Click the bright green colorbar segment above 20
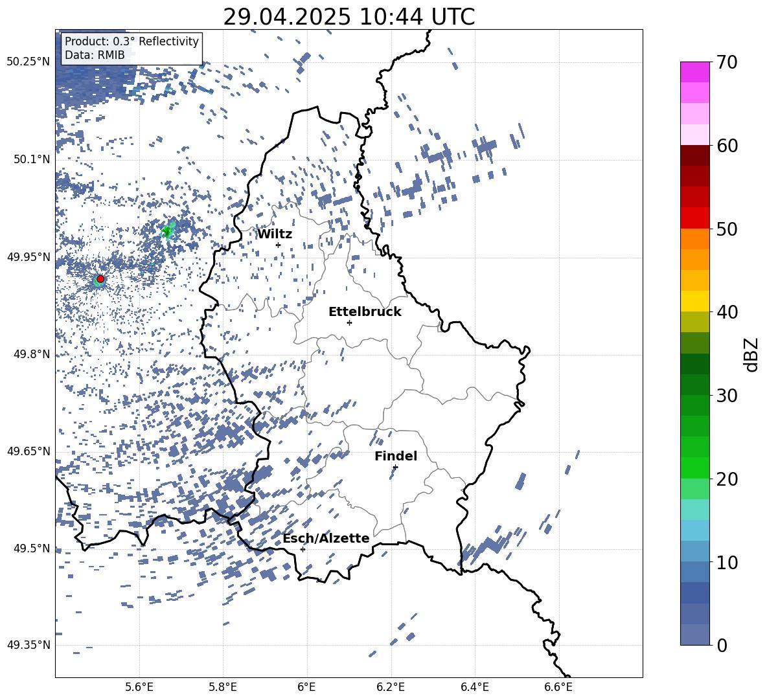Screen dimensions: 767x700 695,468
